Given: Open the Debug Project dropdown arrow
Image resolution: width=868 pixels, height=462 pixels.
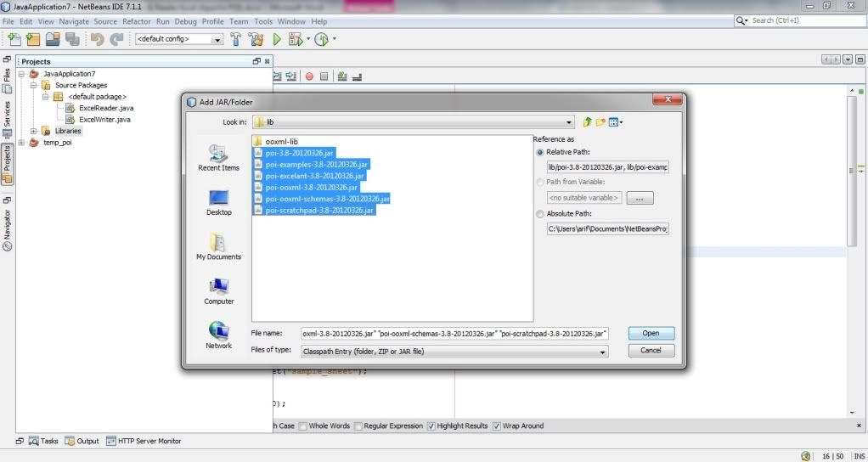Looking at the screenshot, I should (x=307, y=39).
